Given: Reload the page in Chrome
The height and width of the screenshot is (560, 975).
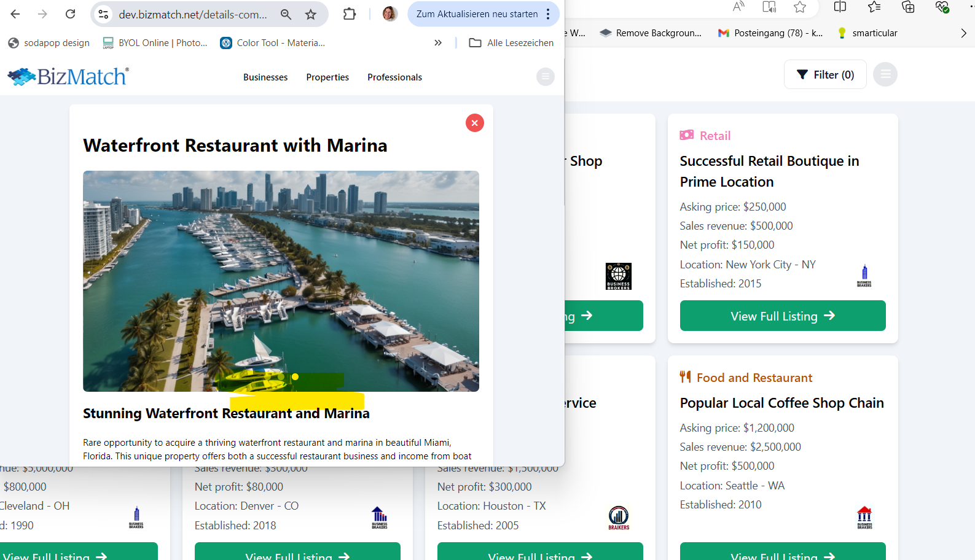Looking at the screenshot, I should (x=71, y=14).
